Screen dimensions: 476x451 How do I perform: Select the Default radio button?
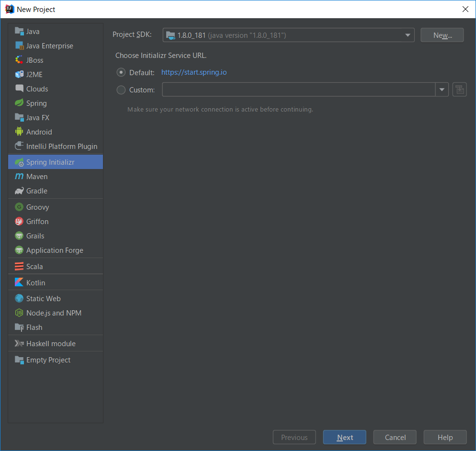point(121,72)
